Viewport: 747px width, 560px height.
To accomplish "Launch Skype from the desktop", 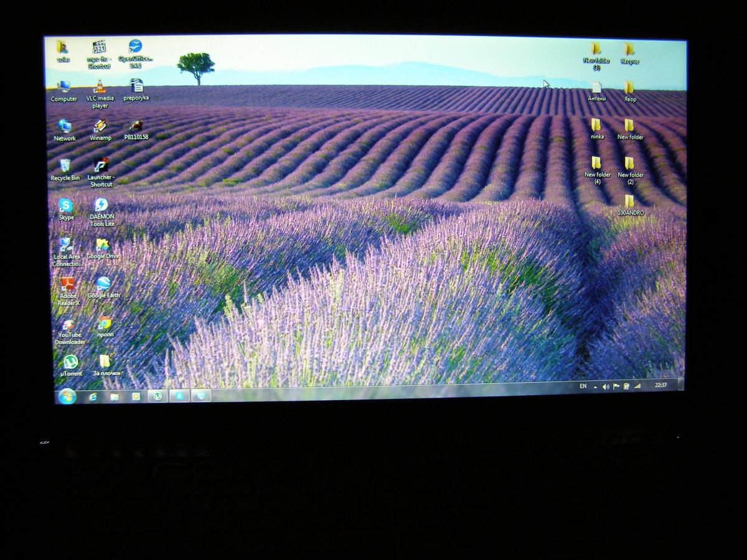I will (65, 205).
